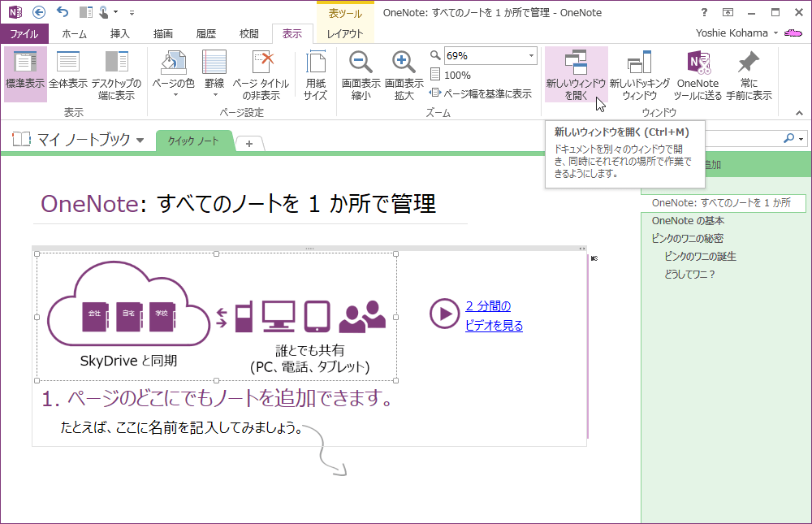
Task: Expand the search scope dropdown arrow
Action: 801,139
